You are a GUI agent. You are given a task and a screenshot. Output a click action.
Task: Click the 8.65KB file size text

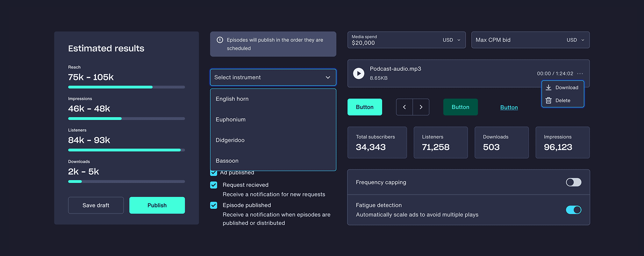(379, 78)
